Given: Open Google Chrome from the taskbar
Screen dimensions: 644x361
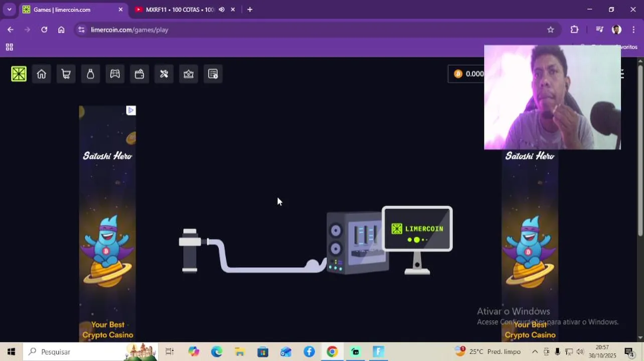Looking at the screenshot, I should click(x=332, y=352).
